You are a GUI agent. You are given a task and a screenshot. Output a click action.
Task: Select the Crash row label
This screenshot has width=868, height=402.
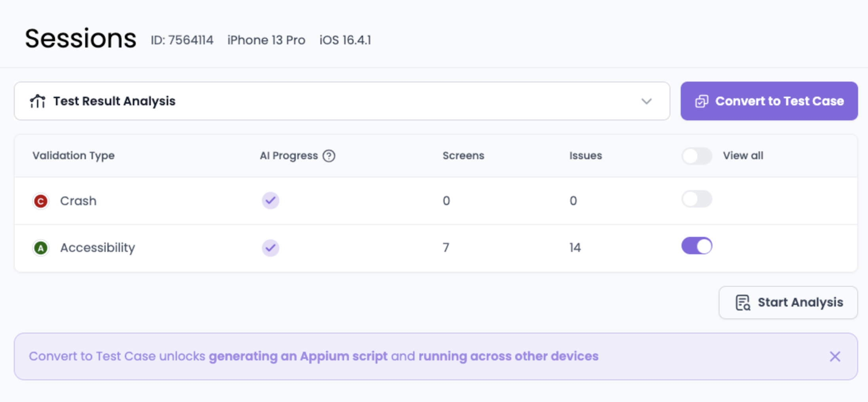(78, 201)
